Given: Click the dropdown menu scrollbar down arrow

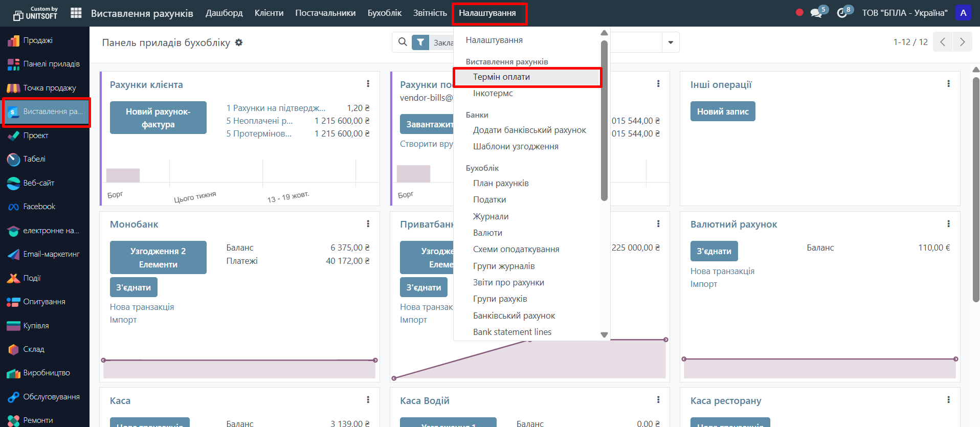Looking at the screenshot, I should click(x=604, y=335).
